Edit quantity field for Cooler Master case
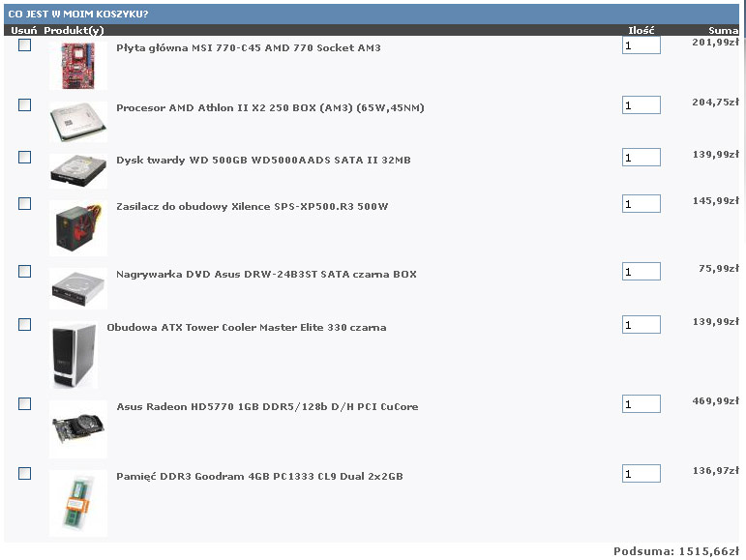 (642, 325)
